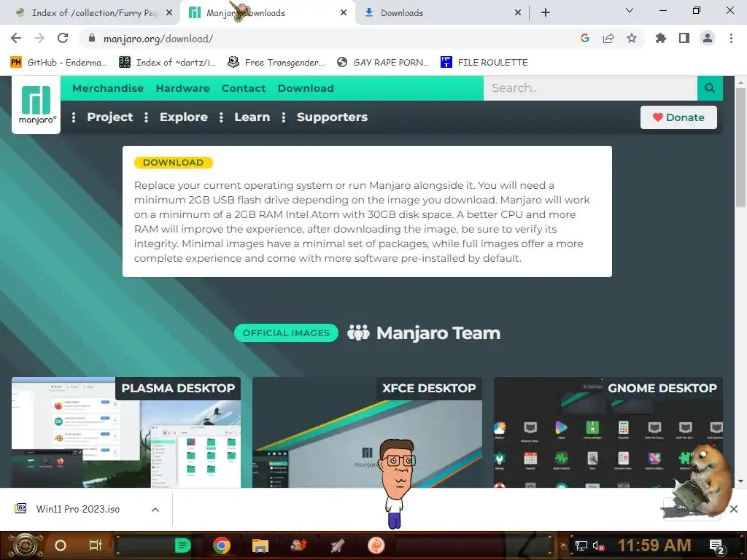The image size is (747, 560).
Task: Expand options for Win11 Pro 2023.iso download
Action: tap(155, 509)
